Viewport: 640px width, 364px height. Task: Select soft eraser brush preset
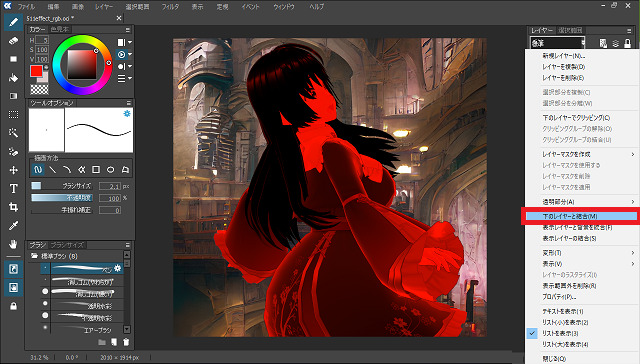[82, 281]
